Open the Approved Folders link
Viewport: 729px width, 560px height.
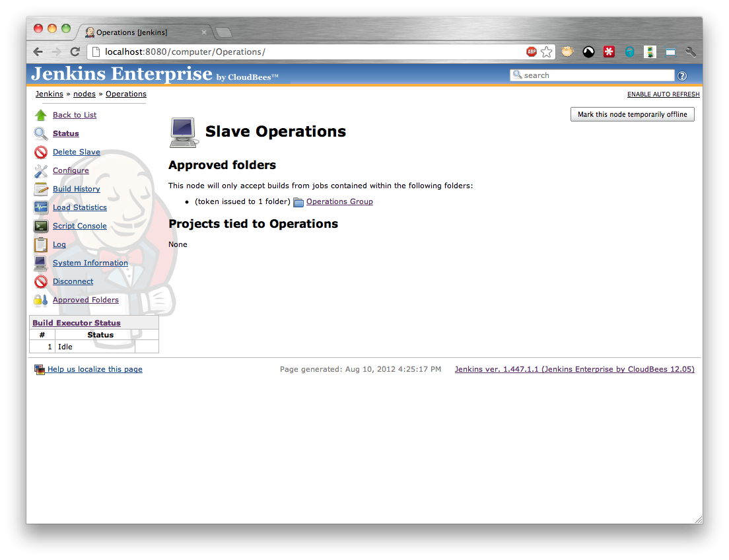[86, 300]
